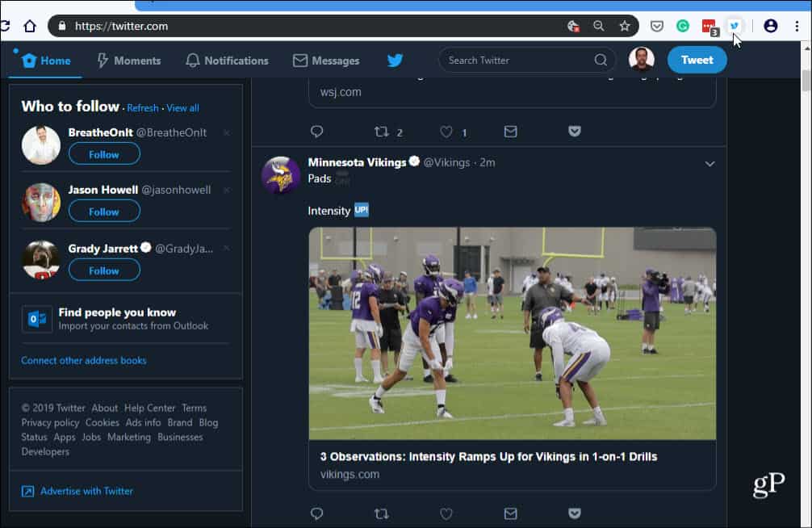Click the green Grammarly extension icon
Viewport: 812px width, 528px height.
click(x=683, y=26)
